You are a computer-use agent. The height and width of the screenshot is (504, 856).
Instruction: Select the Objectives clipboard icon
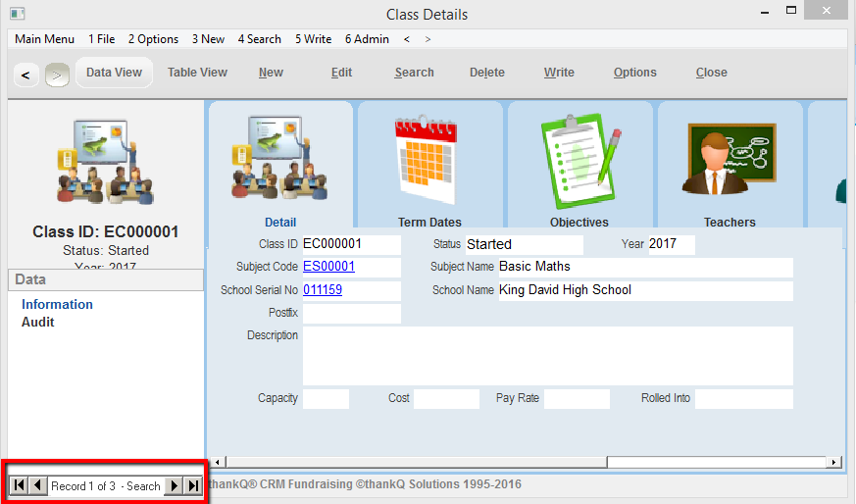coord(579,162)
